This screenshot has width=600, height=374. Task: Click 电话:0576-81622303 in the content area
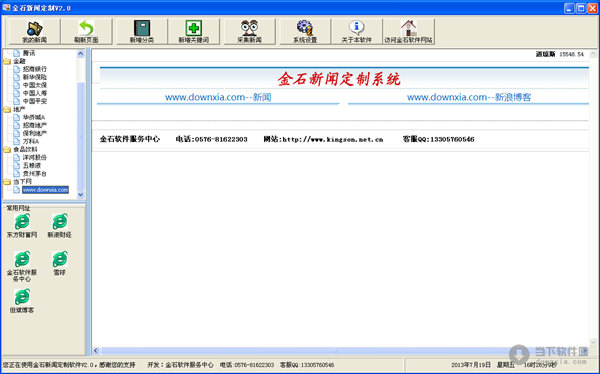click(211, 139)
